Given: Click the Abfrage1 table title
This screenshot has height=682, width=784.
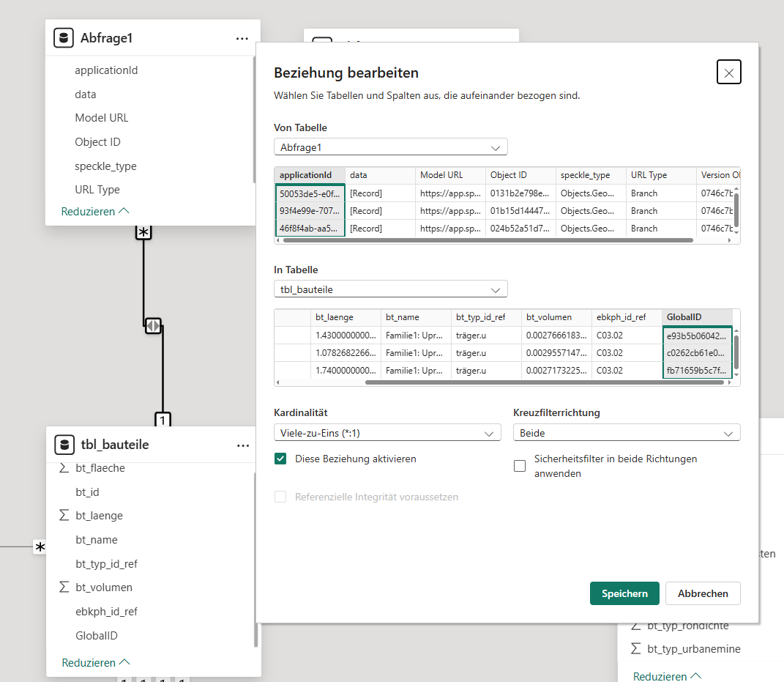Looking at the screenshot, I should click(x=106, y=38).
